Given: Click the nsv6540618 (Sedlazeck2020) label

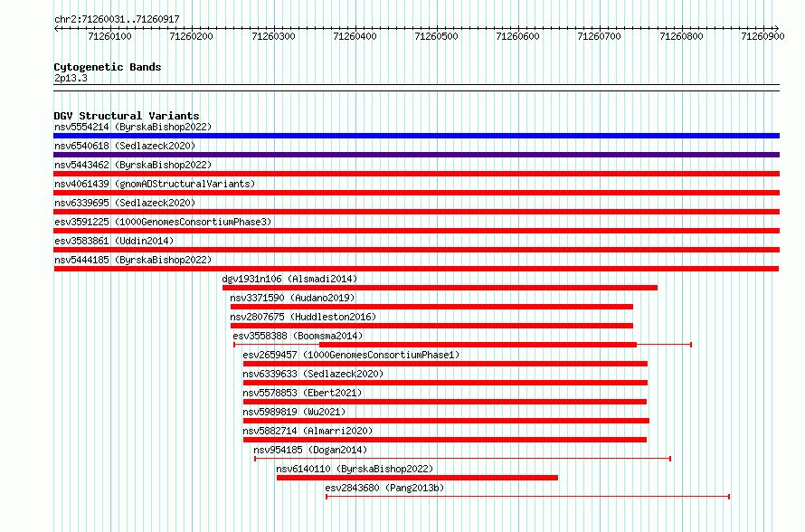Looking at the screenshot, I should click(x=125, y=146).
